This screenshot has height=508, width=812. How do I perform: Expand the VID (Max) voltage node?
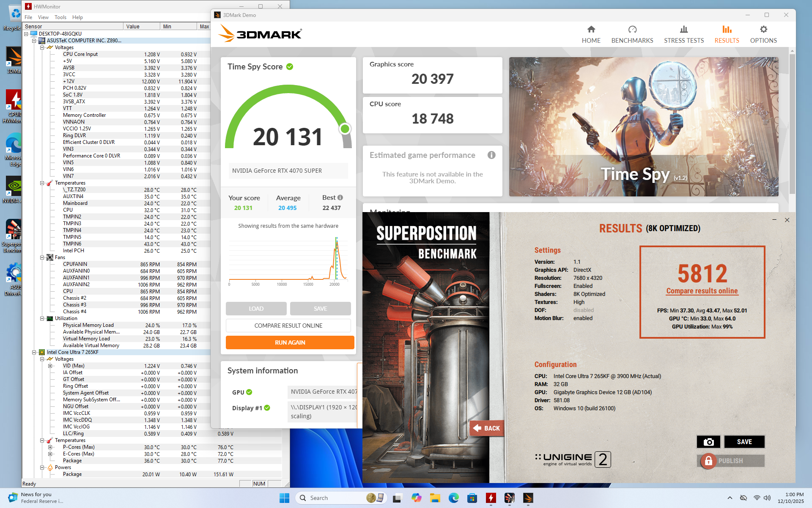click(x=50, y=366)
